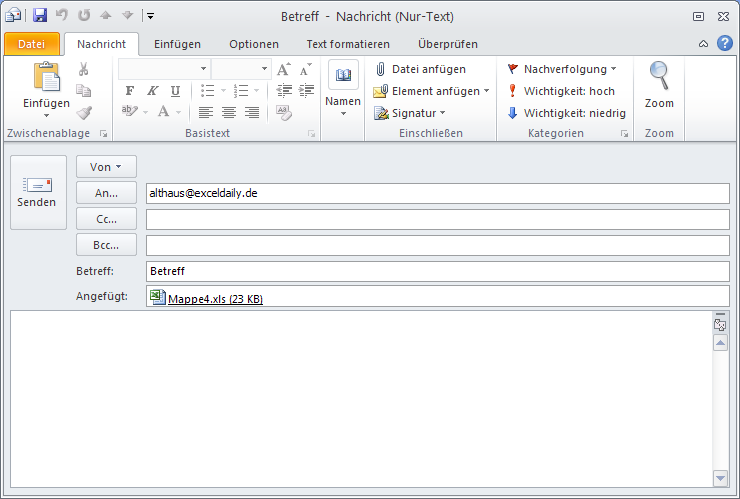Toggle bold (F) formatting
740x499 pixels.
click(x=130, y=90)
